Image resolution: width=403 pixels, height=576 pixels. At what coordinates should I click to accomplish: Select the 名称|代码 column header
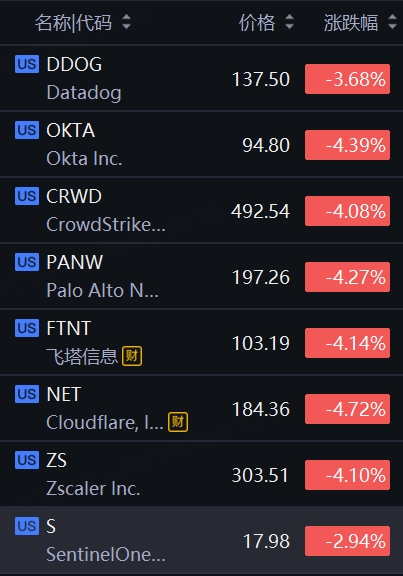(x=73, y=23)
